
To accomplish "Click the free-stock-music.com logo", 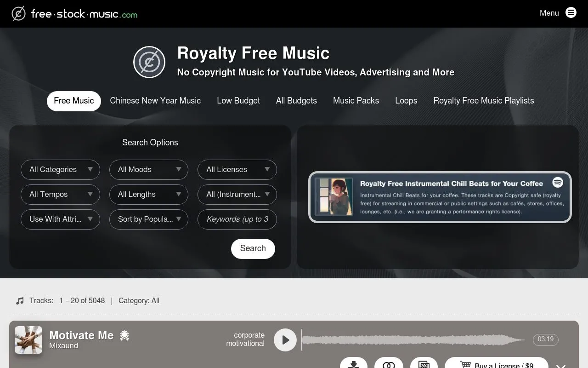I will point(74,14).
